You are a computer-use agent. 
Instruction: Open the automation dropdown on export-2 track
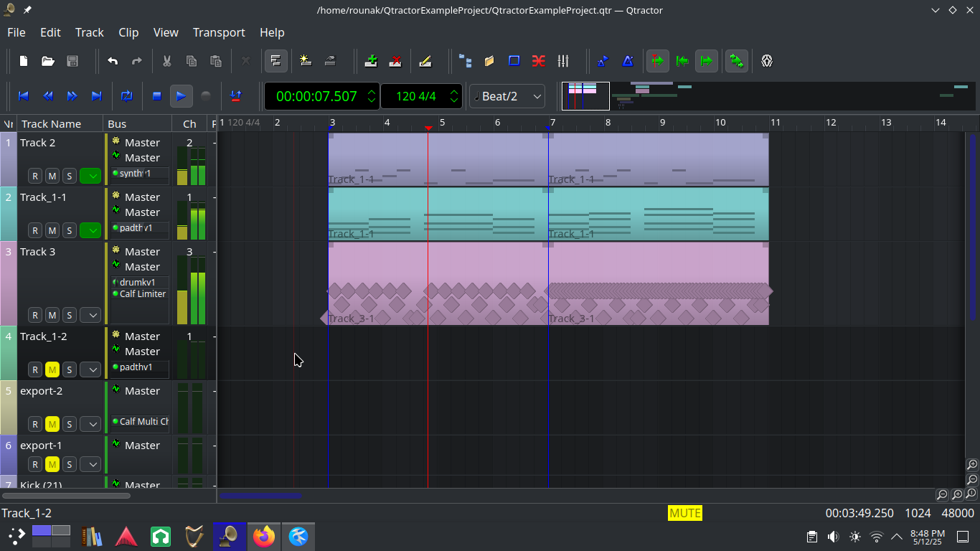[90, 424]
